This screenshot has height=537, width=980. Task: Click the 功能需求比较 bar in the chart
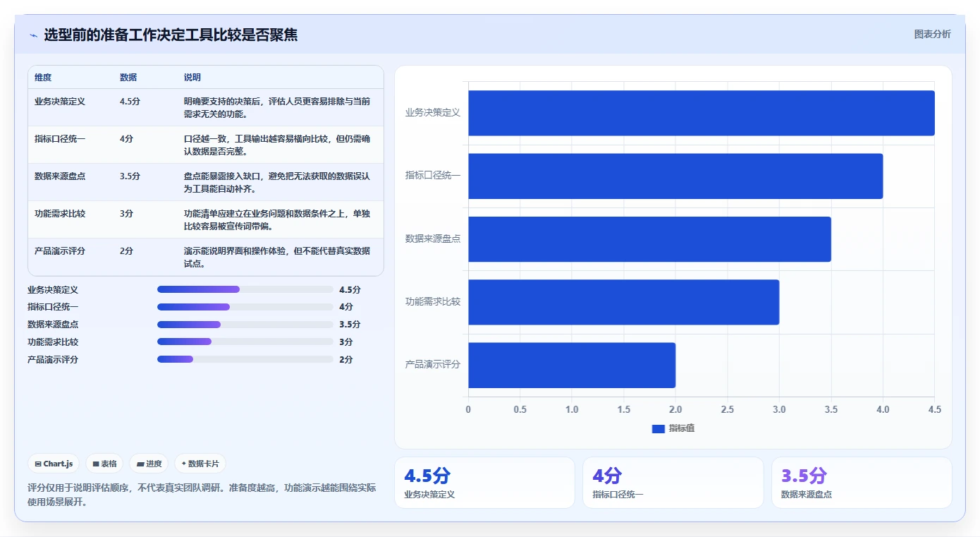pyautogui.click(x=624, y=302)
